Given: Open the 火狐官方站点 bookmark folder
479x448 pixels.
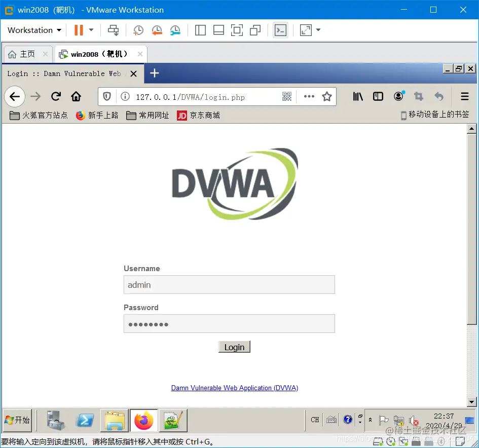Looking at the screenshot, I should point(39,115).
